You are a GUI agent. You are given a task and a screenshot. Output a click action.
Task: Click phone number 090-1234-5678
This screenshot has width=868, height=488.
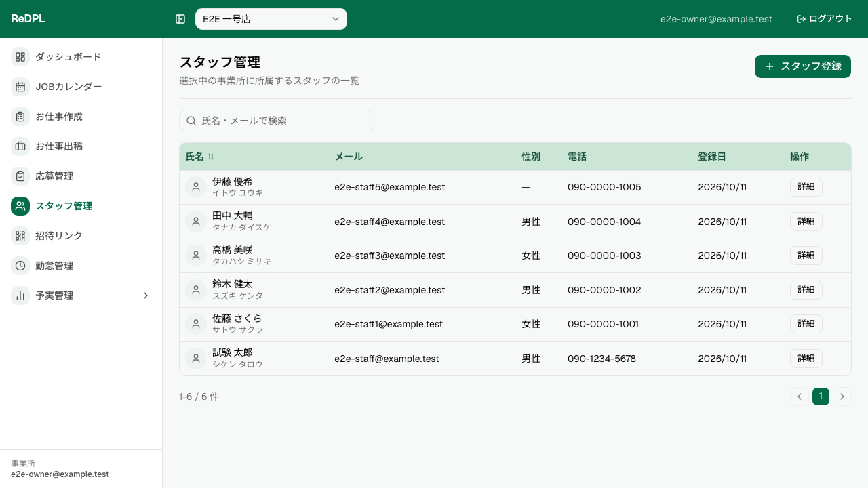[x=601, y=359]
